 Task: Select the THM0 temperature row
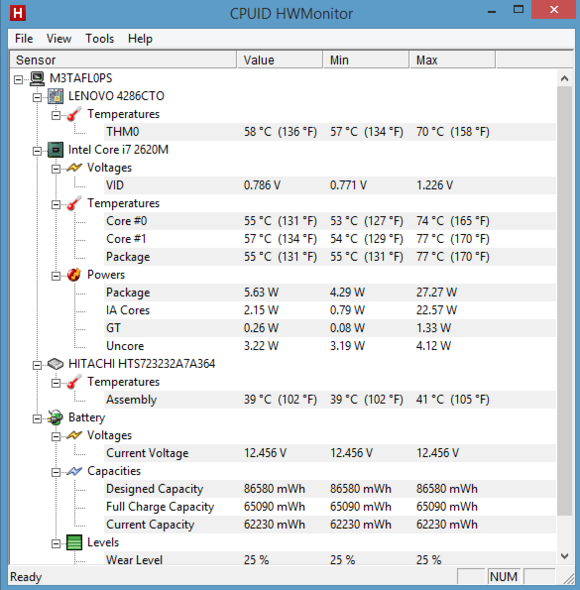coord(330,132)
